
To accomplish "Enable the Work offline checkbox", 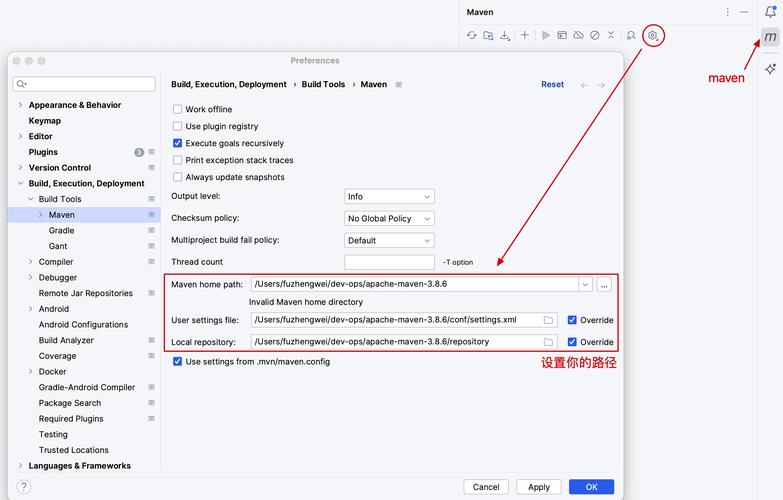I will click(178, 110).
